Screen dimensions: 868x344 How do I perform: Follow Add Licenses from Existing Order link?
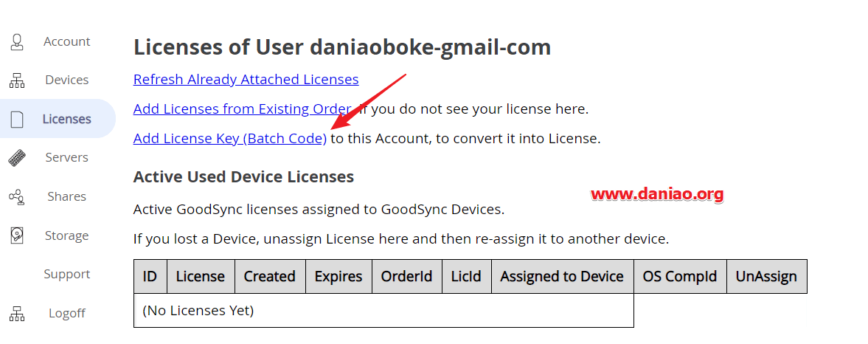coord(243,109)
